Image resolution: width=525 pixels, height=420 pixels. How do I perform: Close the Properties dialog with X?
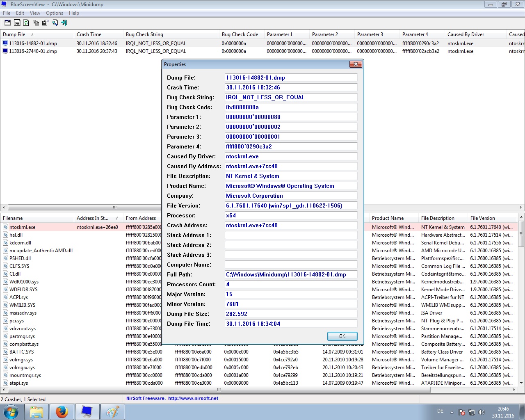click(x=356, y=64)
